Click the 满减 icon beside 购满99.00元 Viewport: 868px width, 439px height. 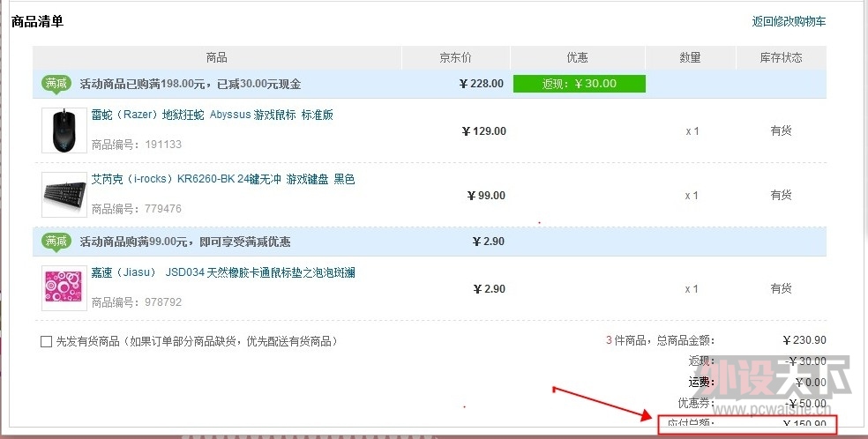[x=56, y=242]
